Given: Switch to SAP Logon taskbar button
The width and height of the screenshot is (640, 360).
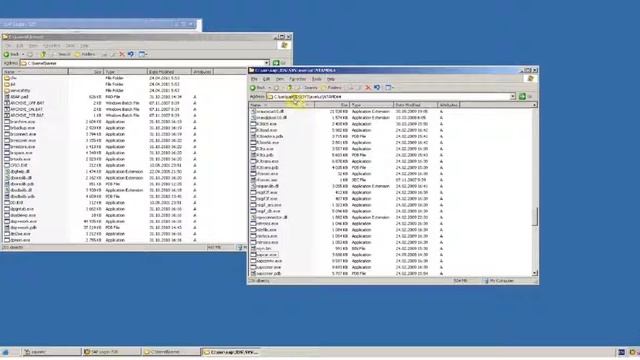Looking at the screenshot, I should [x=111, y=352].
